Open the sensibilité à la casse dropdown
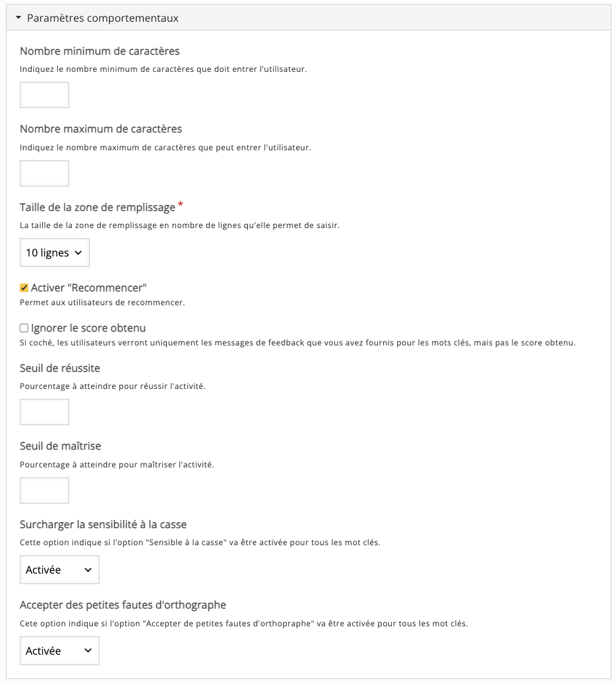 pos(59,570)
